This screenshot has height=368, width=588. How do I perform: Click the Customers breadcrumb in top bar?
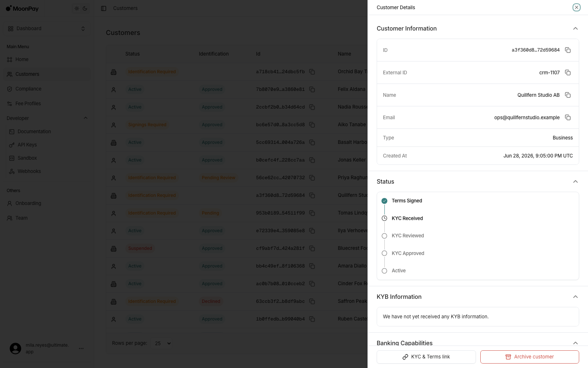pyautogui.click(x=125, y=8)
